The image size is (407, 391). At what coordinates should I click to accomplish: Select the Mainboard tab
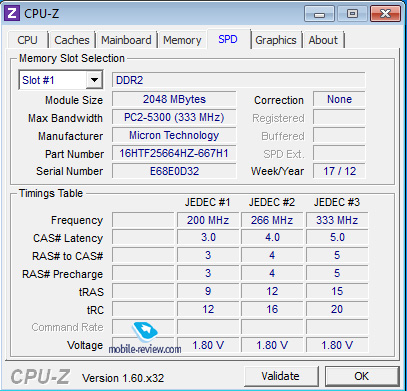(126, 40)
